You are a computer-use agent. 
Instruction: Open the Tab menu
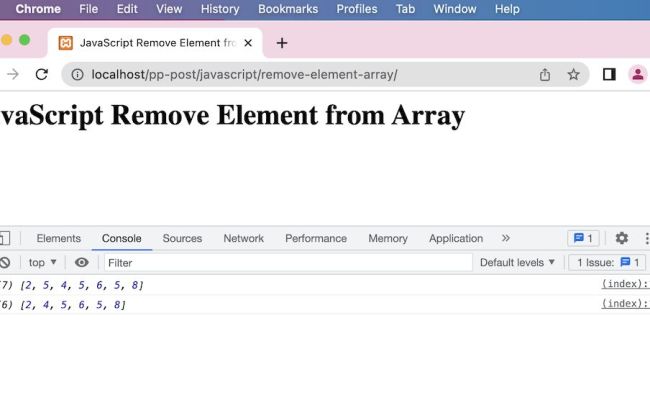(405, 9)
